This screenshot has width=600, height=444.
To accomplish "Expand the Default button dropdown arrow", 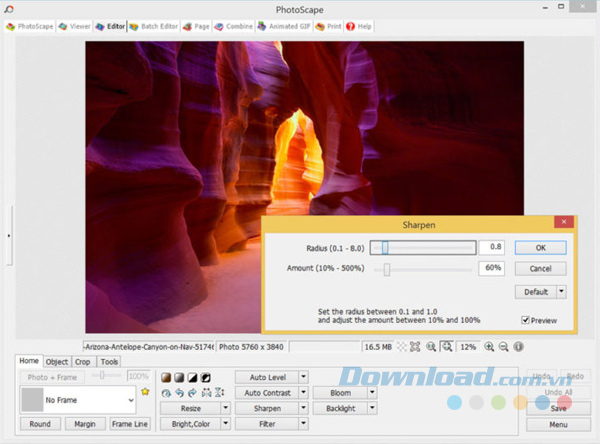I will click(x=561, y=292).
